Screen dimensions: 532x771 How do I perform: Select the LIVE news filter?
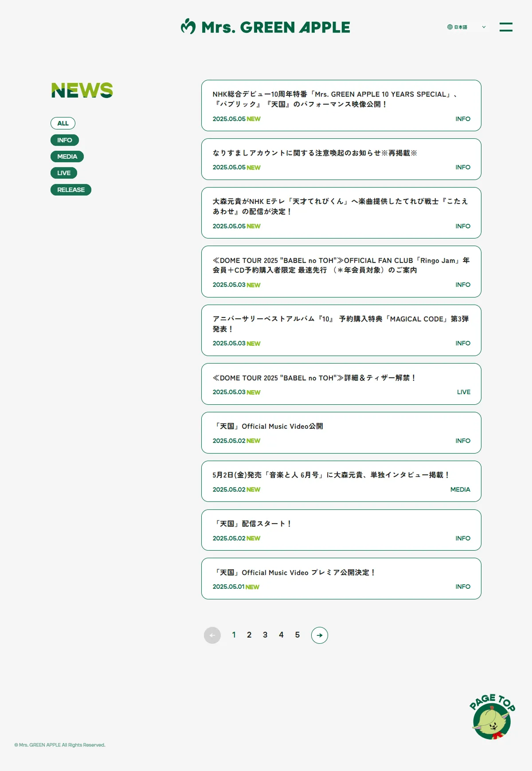click(x=64, y=173)
